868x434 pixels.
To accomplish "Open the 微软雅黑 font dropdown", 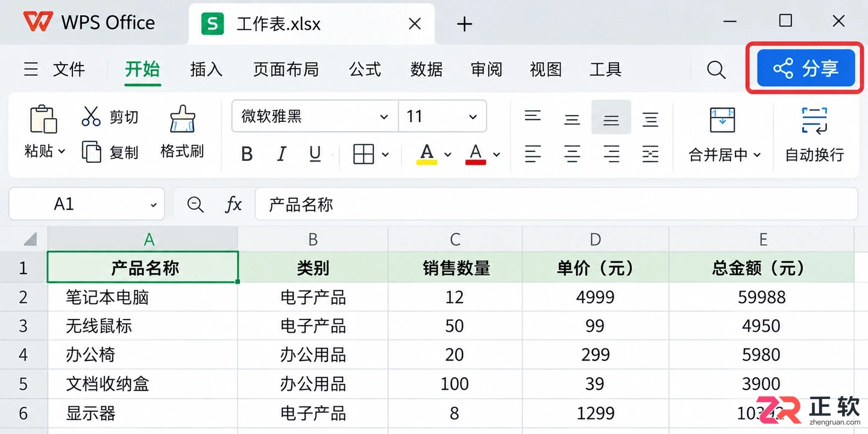I will (x=384, y=116).
